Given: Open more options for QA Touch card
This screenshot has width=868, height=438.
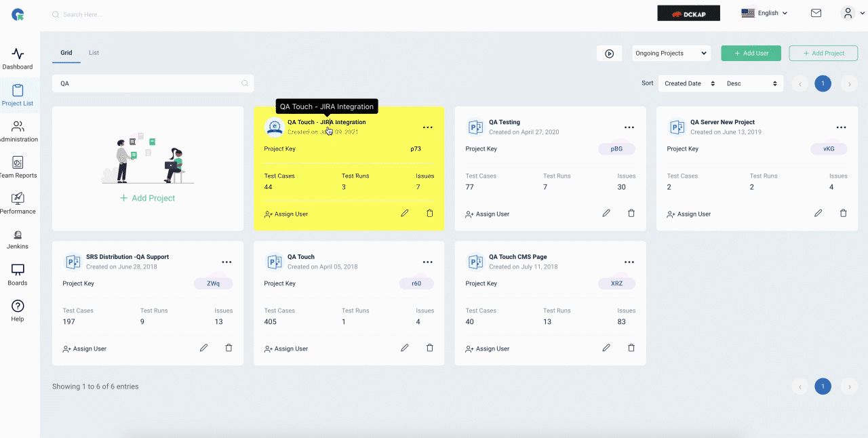Looking at the screenshot, I should pyautogui.click(x=428, y=262).
